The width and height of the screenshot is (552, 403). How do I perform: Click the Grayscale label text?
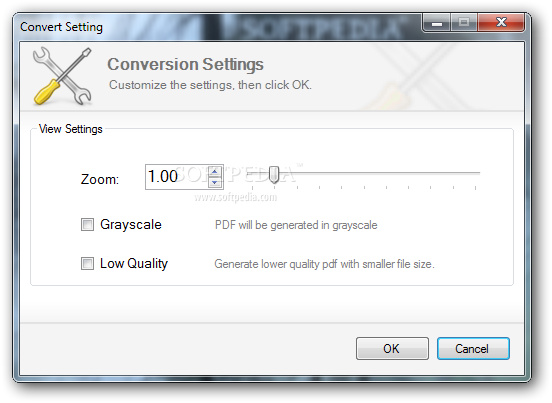coord(131,225)
